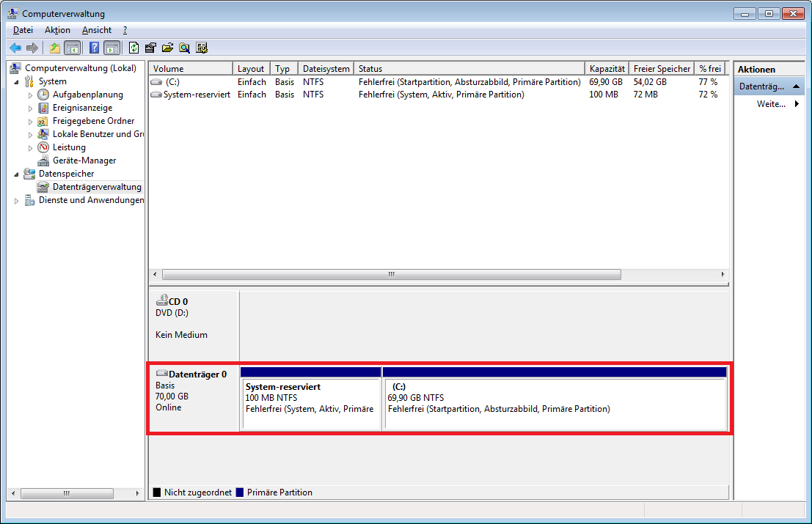Click the blue Help question mark icon
The width and height of the screenshot is (812, 524).
tap(94, 48)
